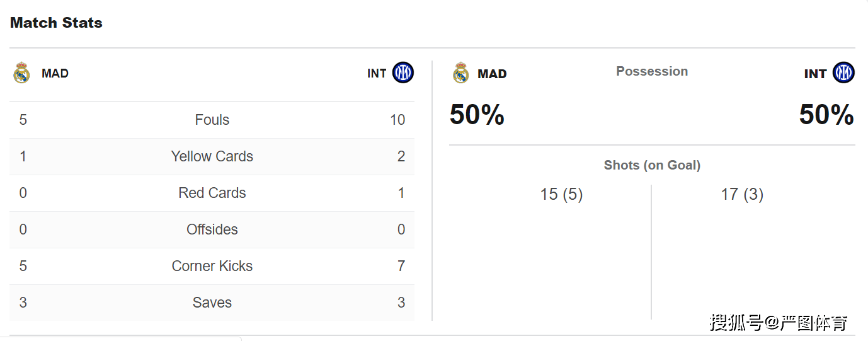Select INT label in stats table header

coord(377,73)
